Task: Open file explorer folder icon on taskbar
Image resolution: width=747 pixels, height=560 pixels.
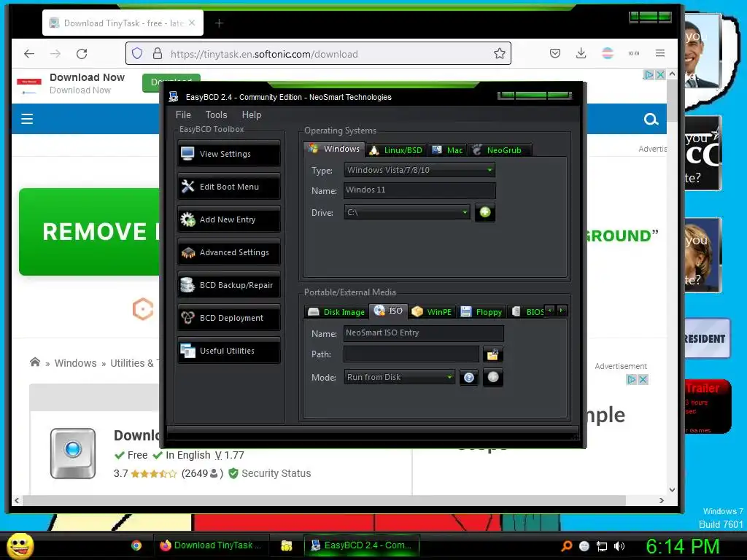Action: 286,545
